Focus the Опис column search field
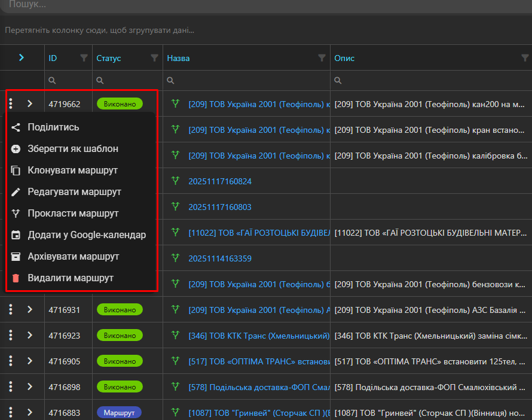The height and width of the screenshot is (420, 532). click(431, 80)
